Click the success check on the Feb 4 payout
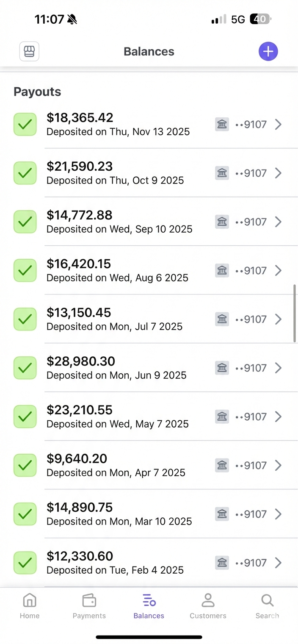The width and height of the screenshot is (298, 644). (25, 563)
